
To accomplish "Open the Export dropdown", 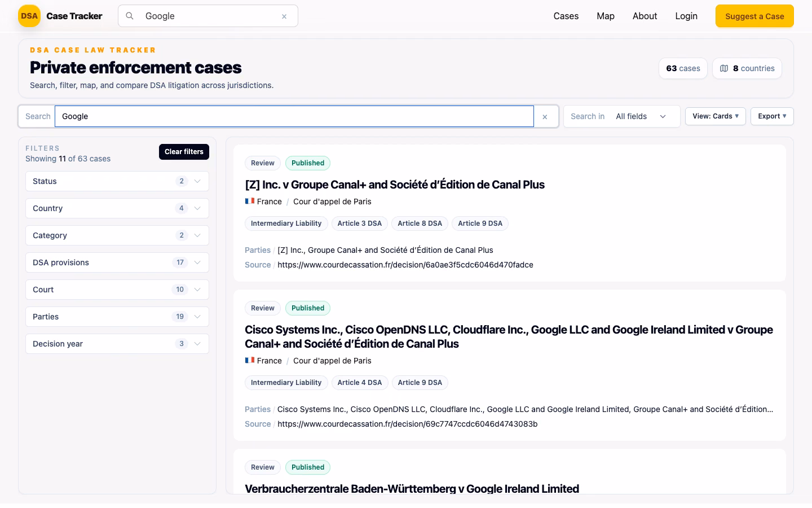I will [772, 116].
